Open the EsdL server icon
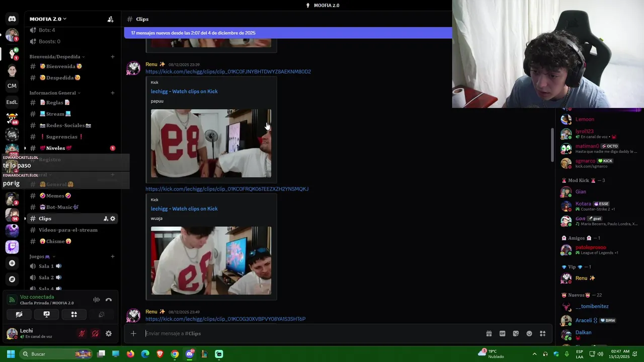644x362 pixels. pyautogui.click(x=12, y=102)
